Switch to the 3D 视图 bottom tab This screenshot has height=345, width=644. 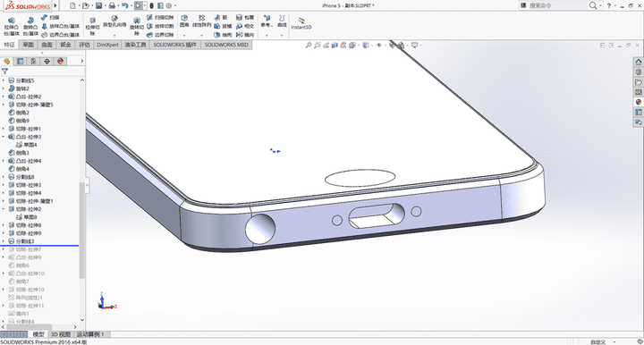click(x=61, y=334)
